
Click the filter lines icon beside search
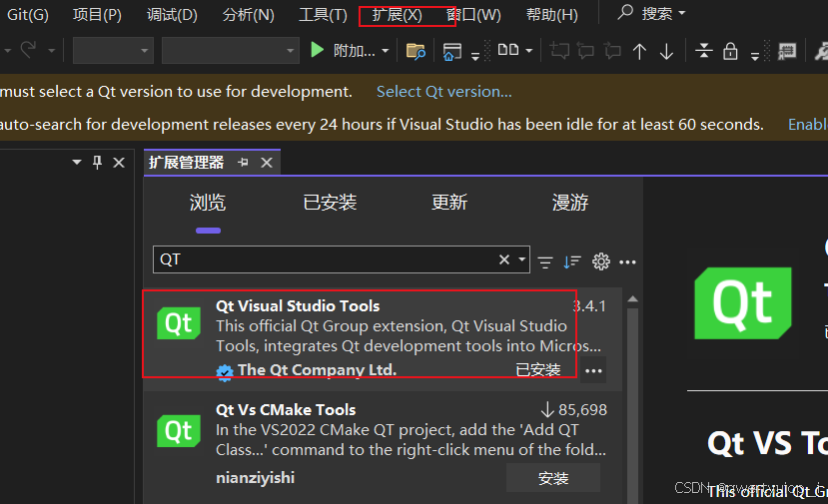pyautogui.click(x=545, y=261)
